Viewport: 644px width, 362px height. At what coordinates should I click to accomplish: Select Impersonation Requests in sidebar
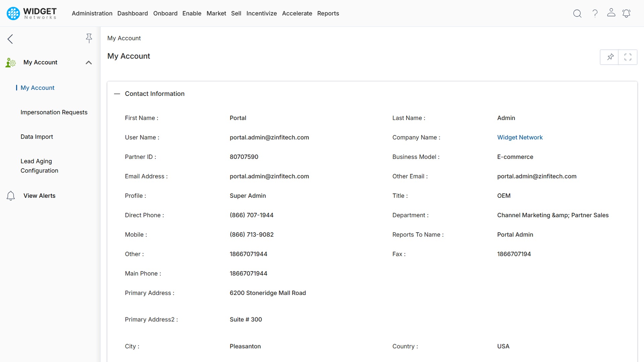(54, 112)
